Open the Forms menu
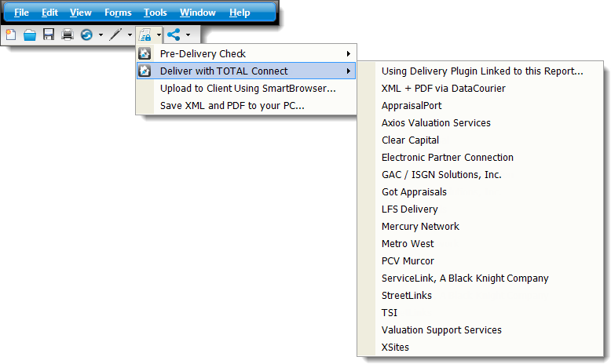The image size is (611, 364). tap(118, 13)
